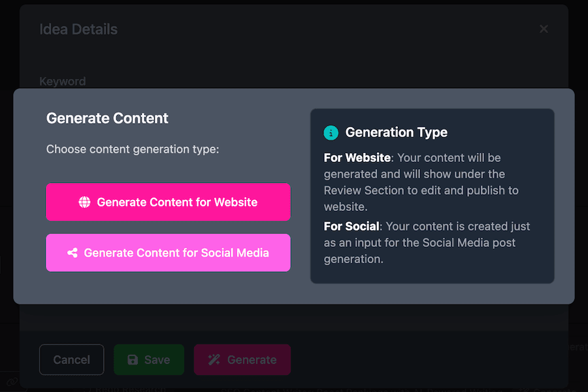Select Generate Content for Social Media

pyautogui.click(x=168, y=252)
